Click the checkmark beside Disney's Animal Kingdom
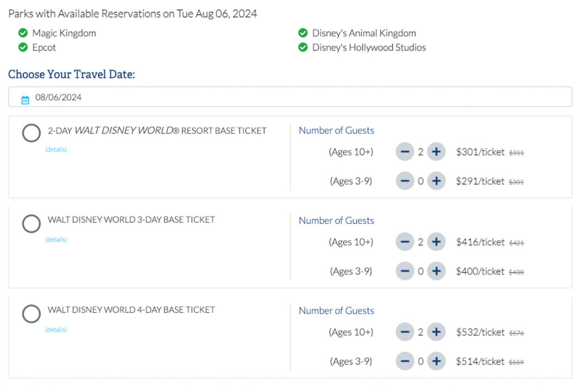This screenshot has height=385, width=588. point(303,33)
